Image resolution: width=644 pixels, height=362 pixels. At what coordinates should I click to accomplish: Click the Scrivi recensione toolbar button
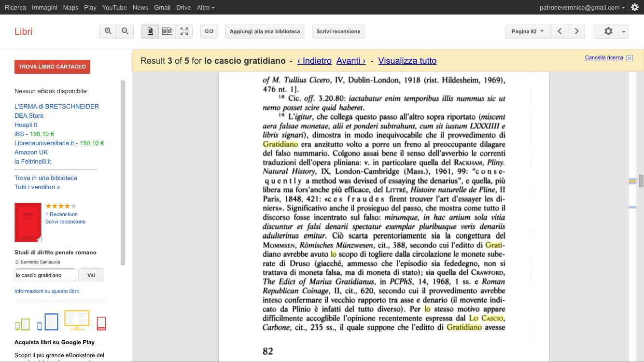click(x=338, y=31)
